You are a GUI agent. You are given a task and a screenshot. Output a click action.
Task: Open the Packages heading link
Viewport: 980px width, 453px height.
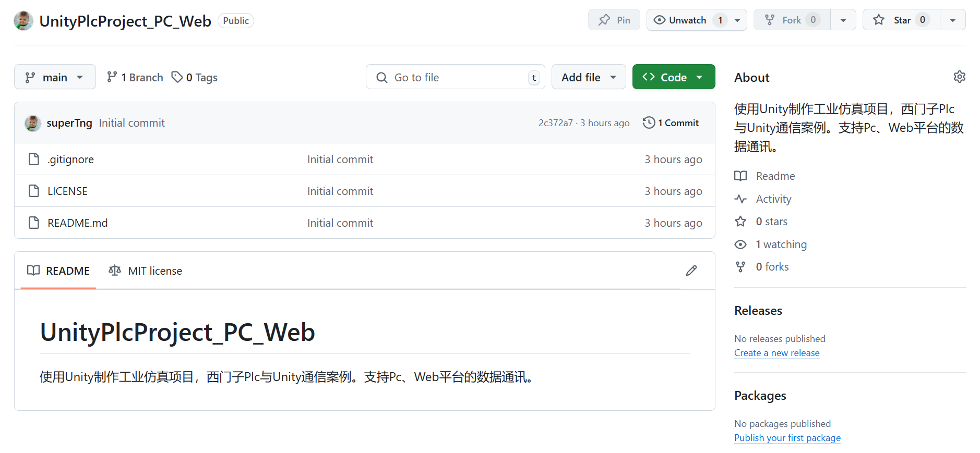pos(760,396)
